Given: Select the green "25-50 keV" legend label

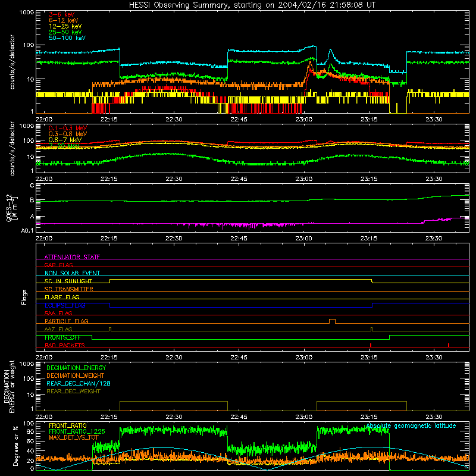Looking at the screenshot, I should pos(65,32).
